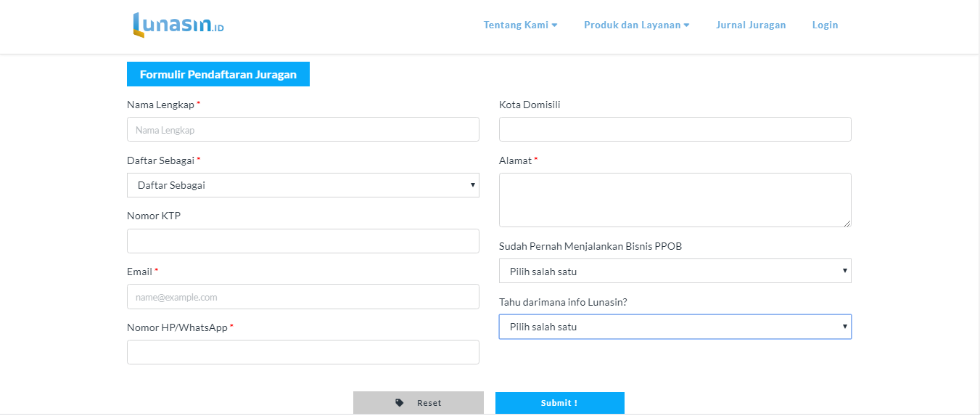
Task: Click the Sudah Pernah Menjalankan Bisnis PPOB label
Action: [590, 246]
